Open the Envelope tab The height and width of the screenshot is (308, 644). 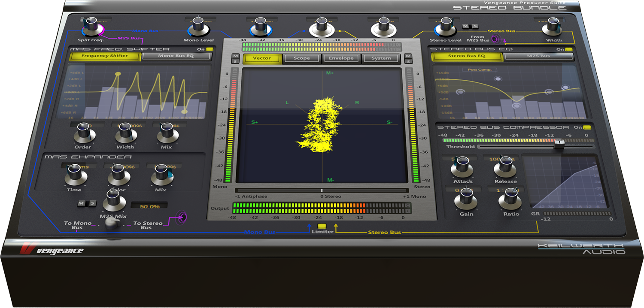click(x=341, y=58)
